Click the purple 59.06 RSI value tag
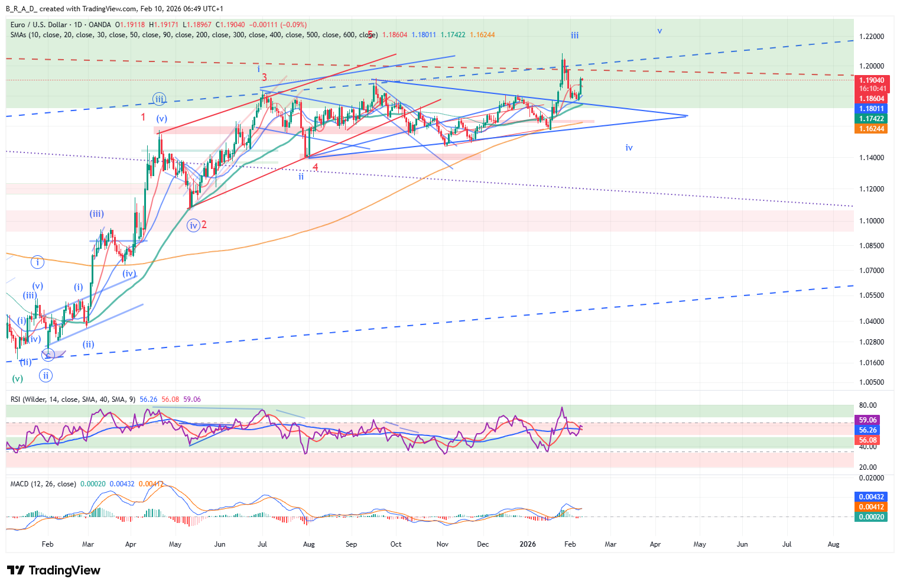Viewport: 900px width, 588px height. coord(867,420)
